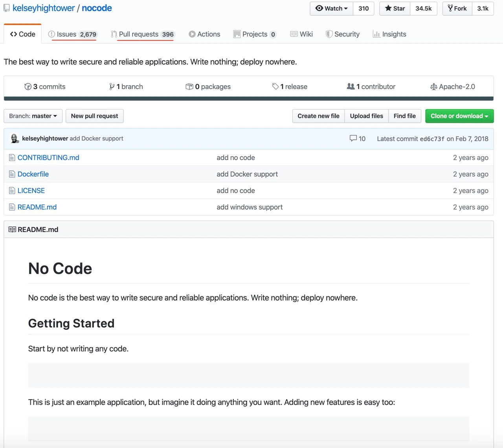Star the nocode repository

tap(395, 8)
